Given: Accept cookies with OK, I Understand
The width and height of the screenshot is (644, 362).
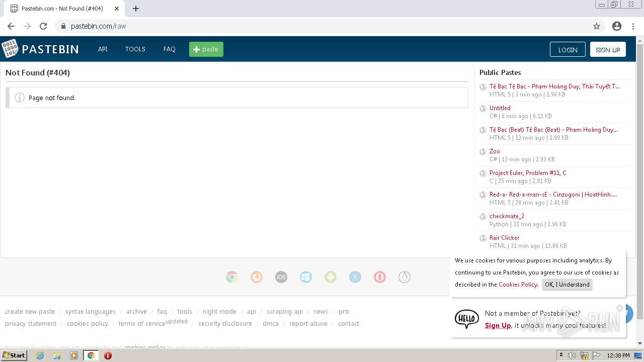Looking at the screenshot, I should click(567, 285).
